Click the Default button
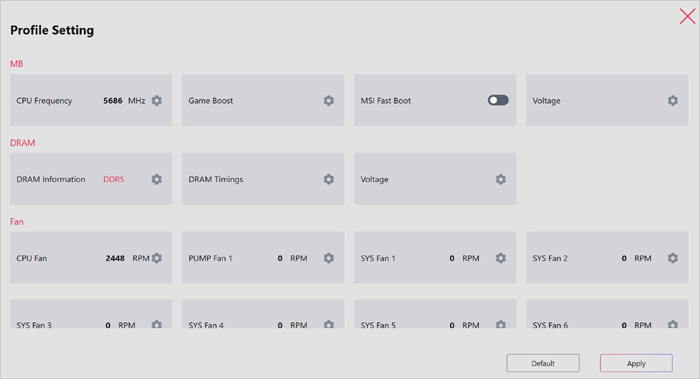The height and width of the screenshot is (379, 700). pyautogui.click(x=543, y=363)
